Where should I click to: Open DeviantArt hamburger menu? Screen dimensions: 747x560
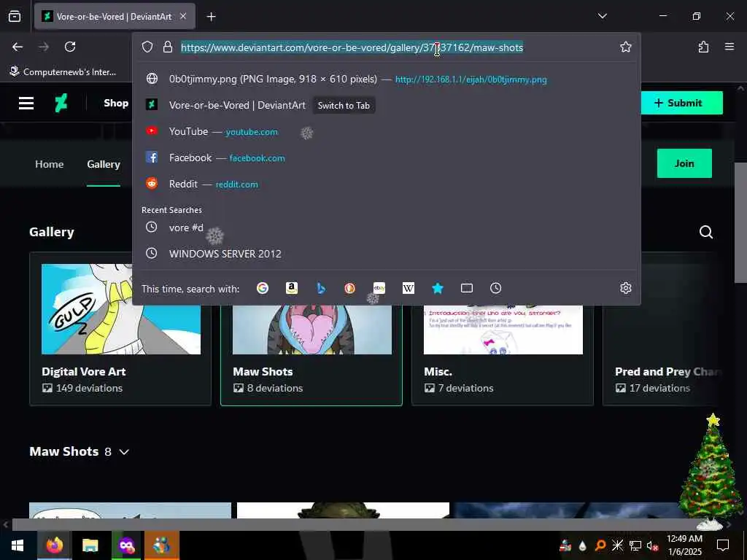point(26,103)
